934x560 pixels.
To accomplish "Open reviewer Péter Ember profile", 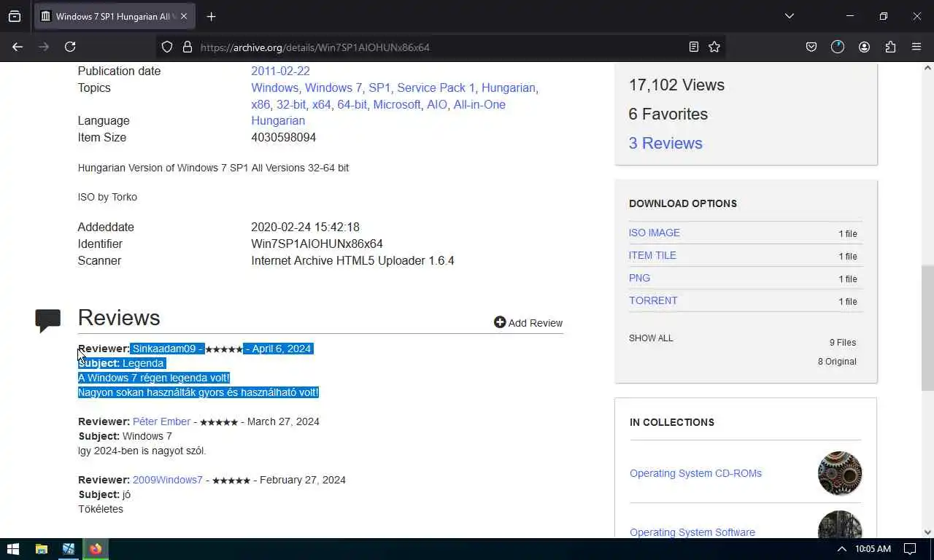I will coord(161,421).
